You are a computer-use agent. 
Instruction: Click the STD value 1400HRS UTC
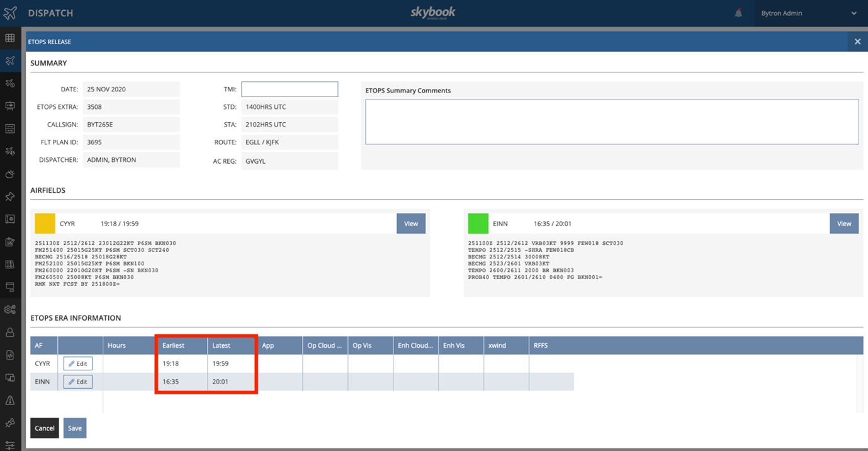coord(290,107)
